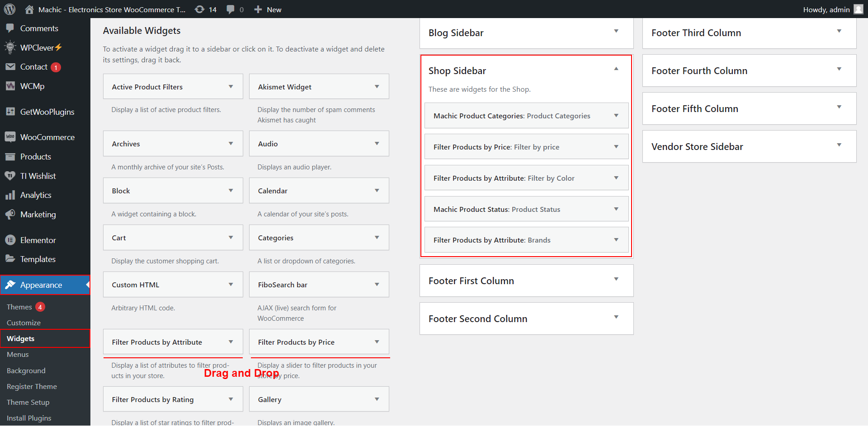The width and height of the screenshot is (868, 426).
Task: Click the Machic site name link
Action: [112, 9]
